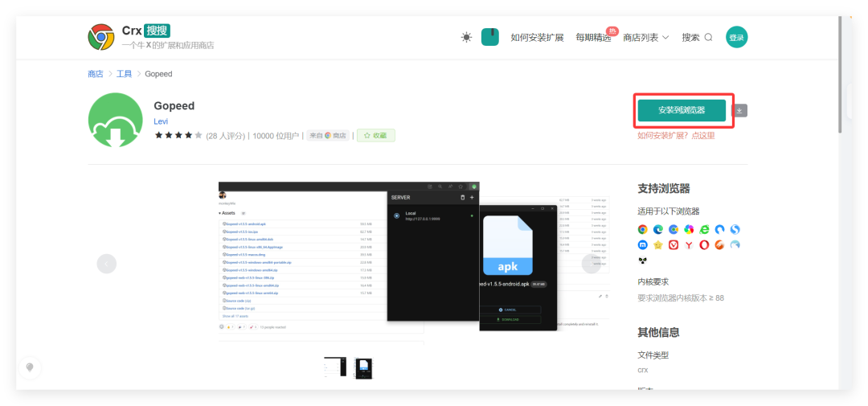Click the yellow star browser icon

coord(658,245)
